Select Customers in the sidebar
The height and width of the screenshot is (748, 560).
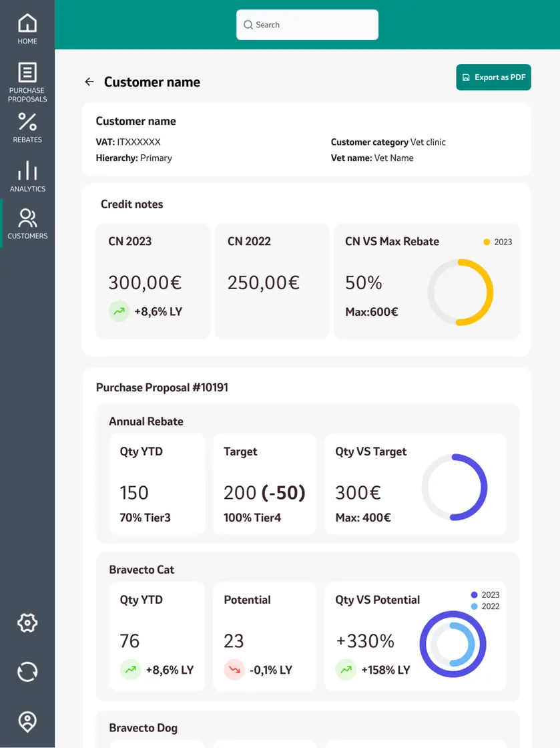(27, 224)
